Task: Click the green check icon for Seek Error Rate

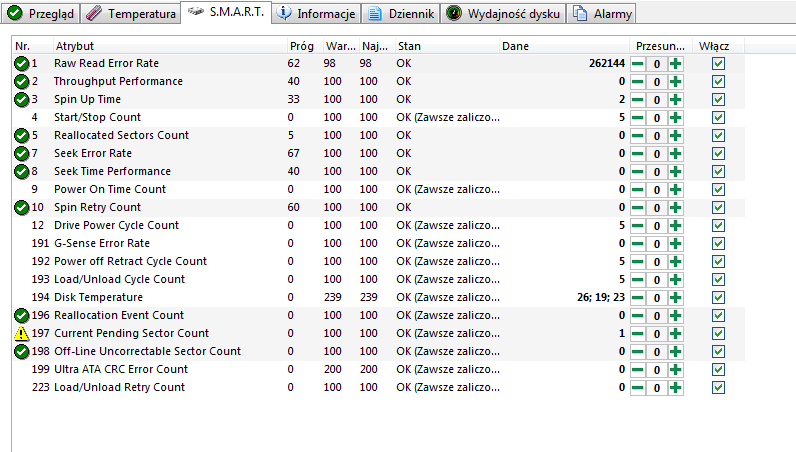Action: coord(21,153)
